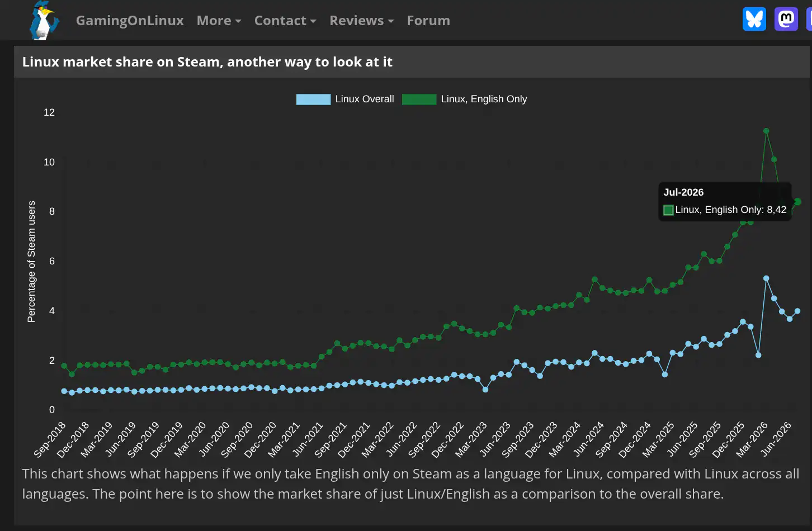The width and height of the screenshot is (812, 531).
Task: Click the Jun-2022 x-axis label
Action: [401, 439]
